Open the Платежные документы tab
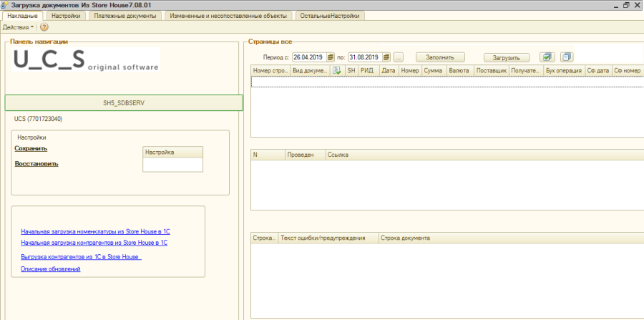Viewport: 644px width, 320px height. coord(127,15)
